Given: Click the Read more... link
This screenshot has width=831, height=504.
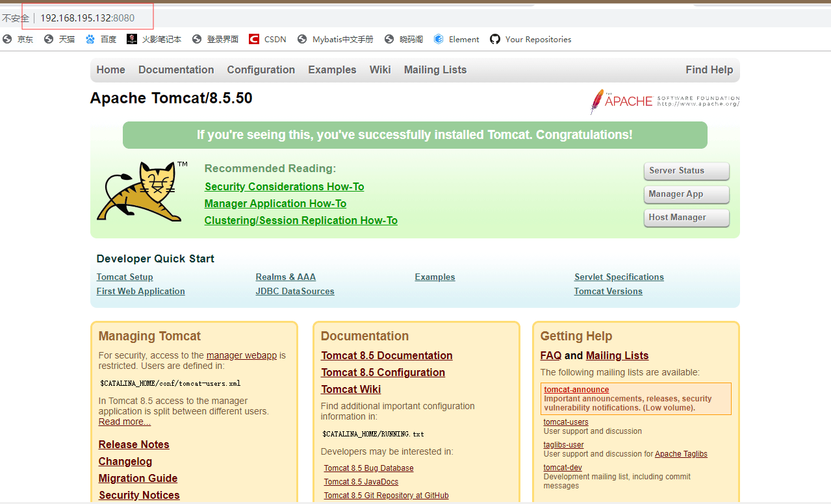Looking at the screenshot, I should tap(125, 422).
